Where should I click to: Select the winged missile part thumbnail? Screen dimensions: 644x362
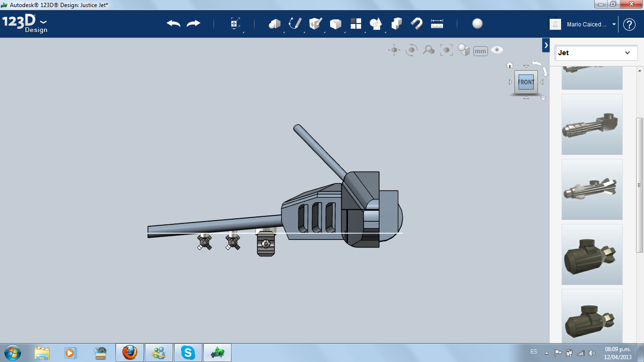click(x=592, y=189)
